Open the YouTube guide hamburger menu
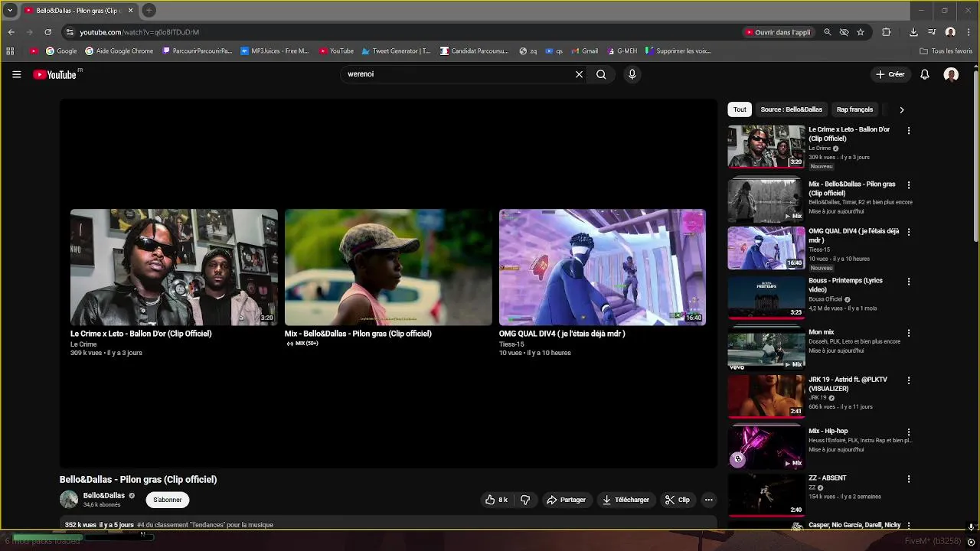Viewport: 980px width, 551px height. pos(16,74)
